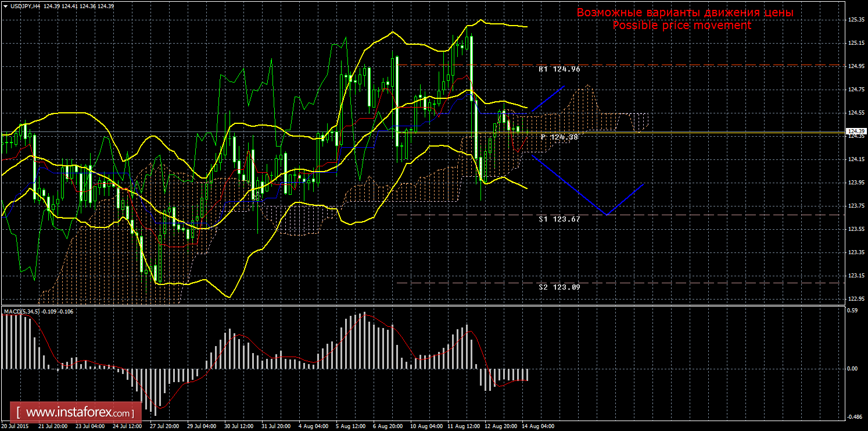868x431 pixels.
Task: Click the 5 Aug 12:00 time label
Action: [x=350, y=426]
